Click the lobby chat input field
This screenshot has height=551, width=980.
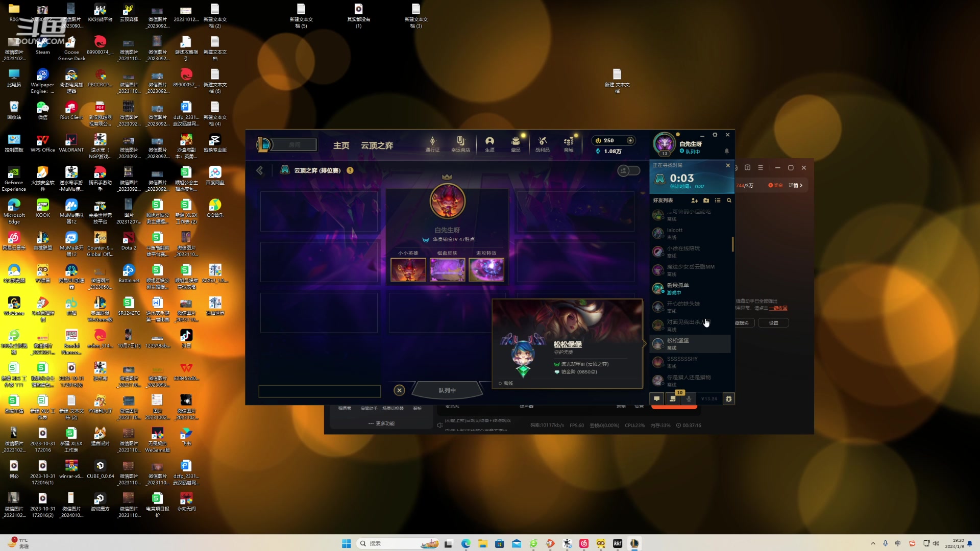pos(320,391)
